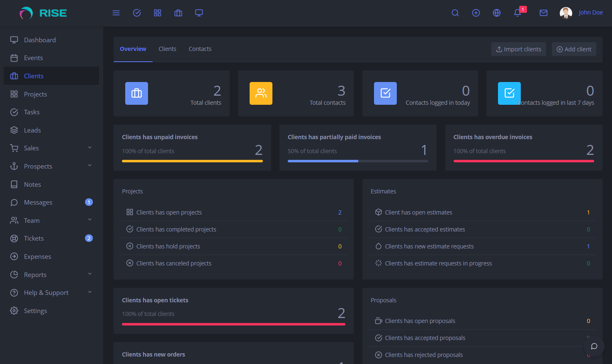Click the John Doe profile avatar
The width and height of the screenshot is (612, 364).
tap(566, 13)
